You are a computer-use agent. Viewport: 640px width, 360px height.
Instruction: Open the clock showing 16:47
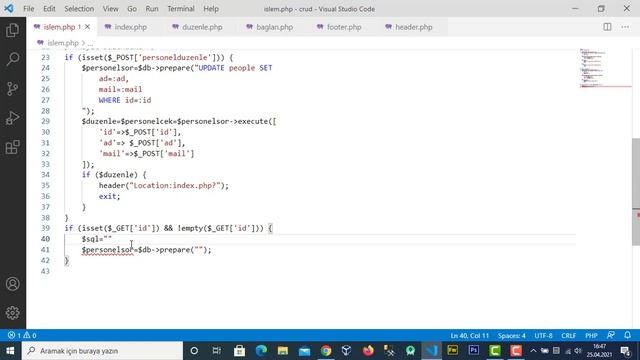(599, 351)
